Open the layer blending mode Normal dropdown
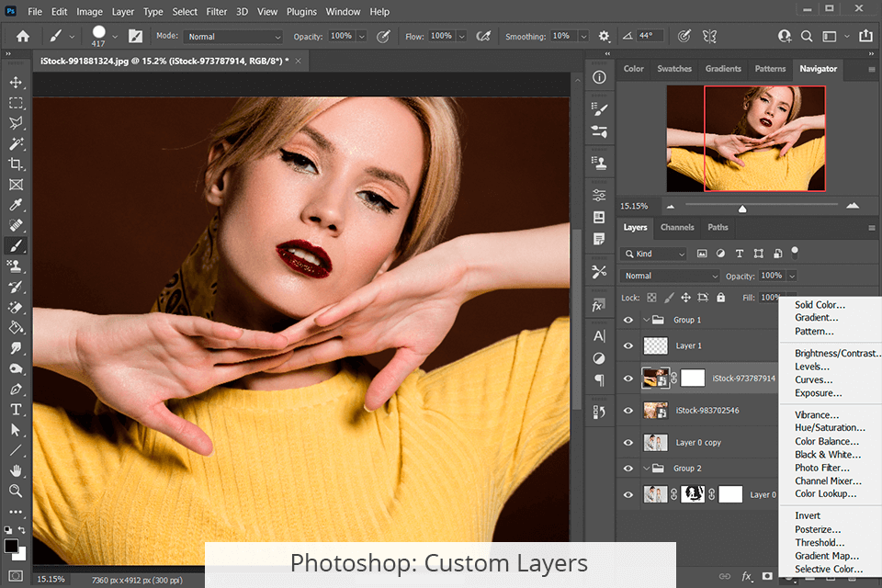This screenshot has width=882, height=588. 671,276
